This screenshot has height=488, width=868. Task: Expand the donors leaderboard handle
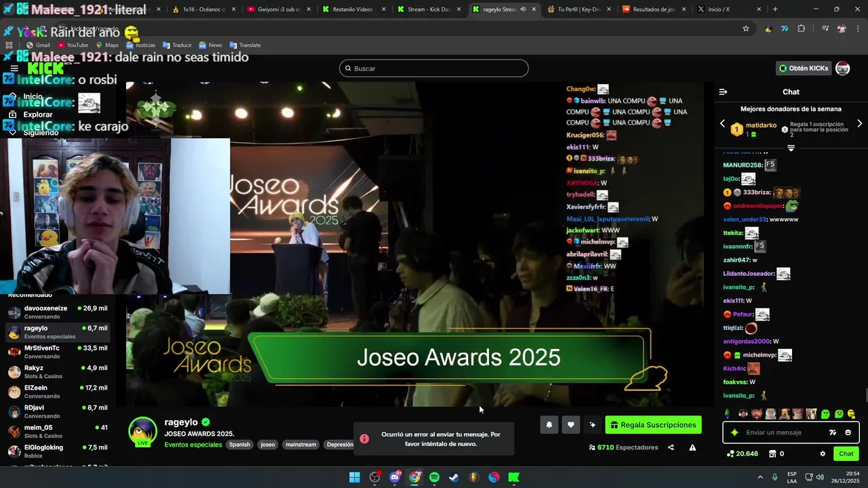coord(791,148)
